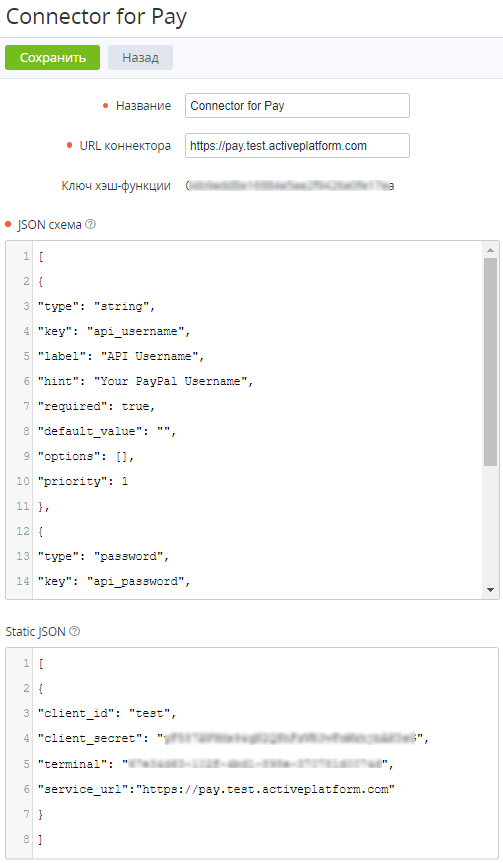The image size is (503, 863).
Task: Click the URL коннектора input field
Action: coord(297,146)
